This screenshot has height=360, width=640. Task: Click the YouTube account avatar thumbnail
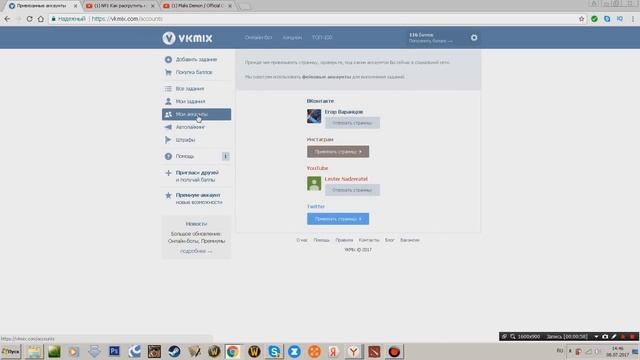[314, 183]
